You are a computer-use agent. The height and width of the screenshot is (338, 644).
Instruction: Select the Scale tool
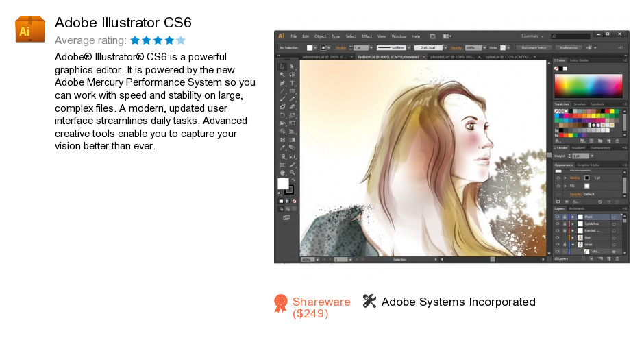click(x=293, y=116)
